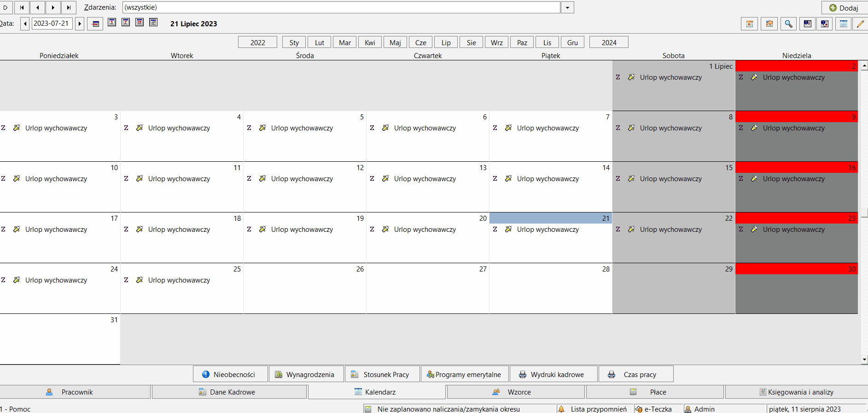Switch to the Wzorce tab
Viewport: 868px width, 413px height.
click(x=516, y=392)
